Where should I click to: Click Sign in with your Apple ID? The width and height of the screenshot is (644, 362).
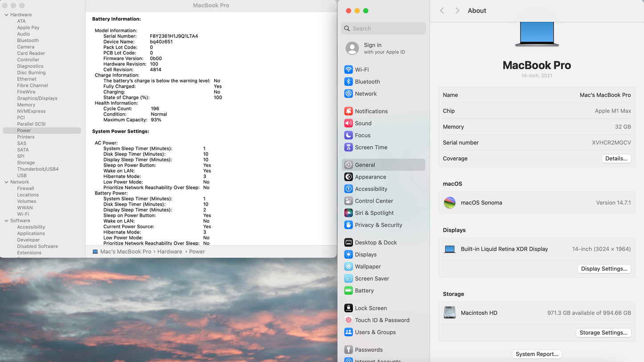tap(384, 48)
